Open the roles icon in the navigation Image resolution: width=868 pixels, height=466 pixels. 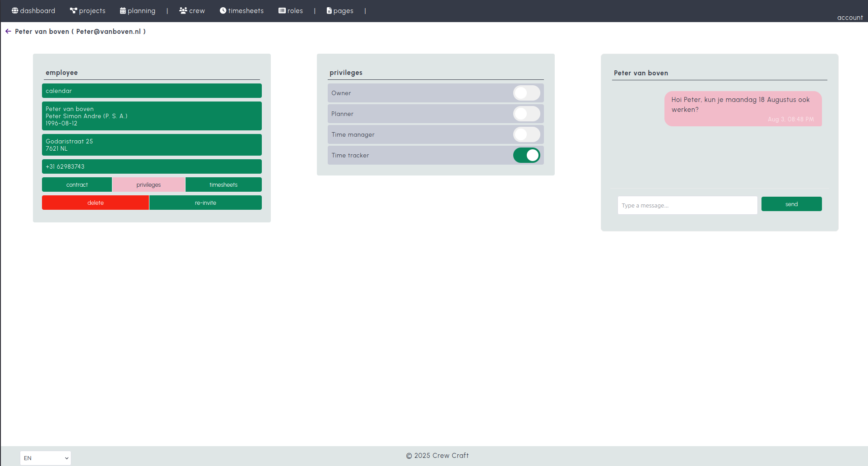(282, 10)
